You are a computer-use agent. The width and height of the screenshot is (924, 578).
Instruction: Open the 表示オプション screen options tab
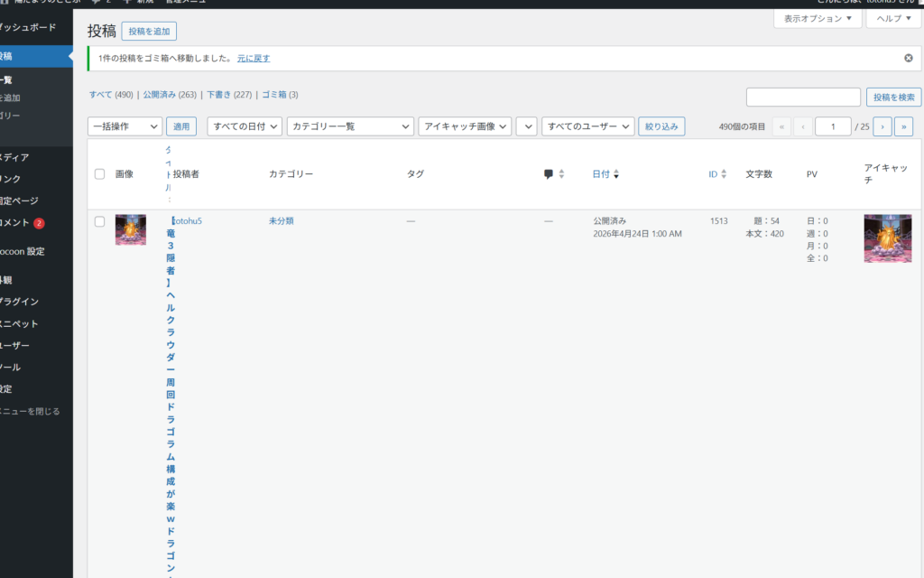point(818,19)
